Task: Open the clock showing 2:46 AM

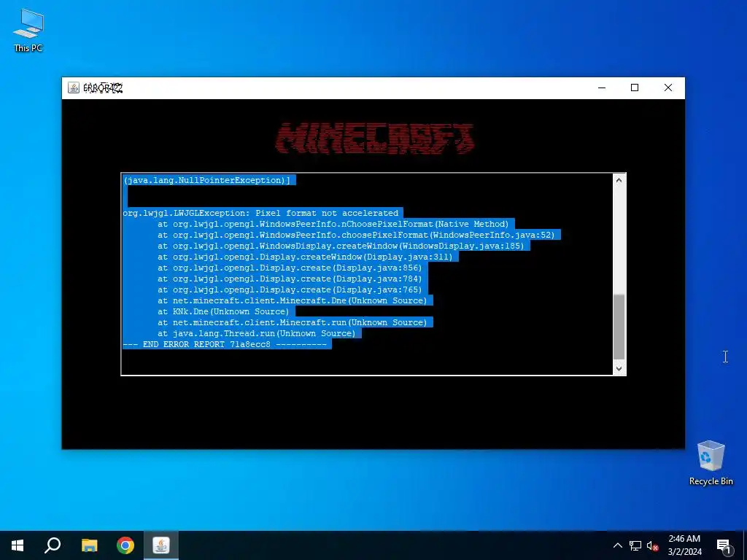Action: click(x=684, y=545)
